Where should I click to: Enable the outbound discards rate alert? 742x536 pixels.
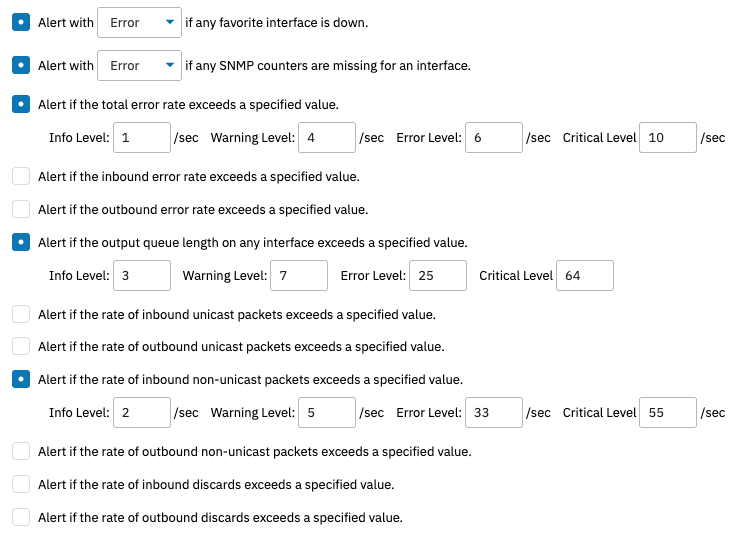tap(21, 517)
